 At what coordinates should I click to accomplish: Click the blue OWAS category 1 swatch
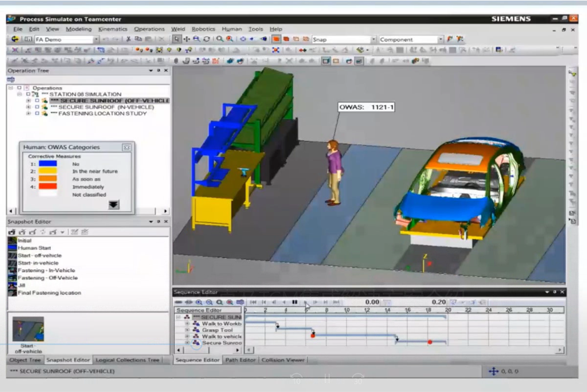tap(48, 164)
